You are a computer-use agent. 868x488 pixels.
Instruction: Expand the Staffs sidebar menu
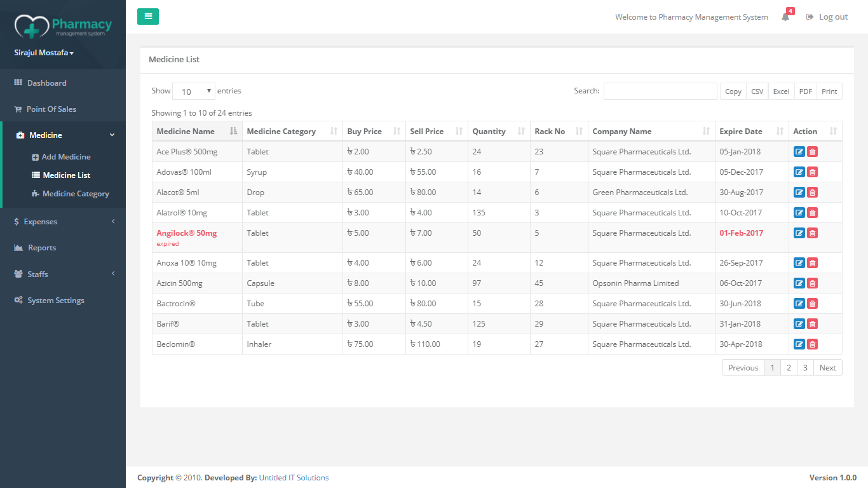click(x=64, y=274)
